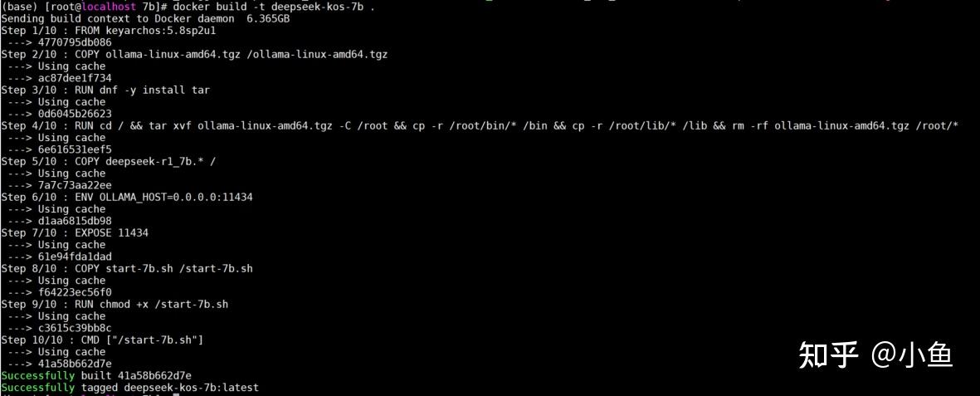Screen dimensions: 980x396
Task: Click Step 9/10 RUN chmod line
Action: (x=115, y=304)
